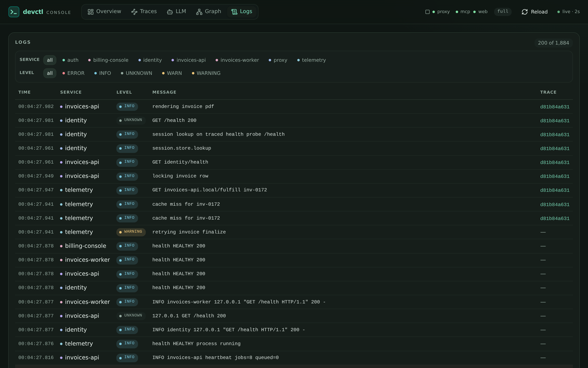Click UNKNOWN badge on 'GET /health 200' row
This screenshot has width=588, height=368.
[x=131, y=120]
